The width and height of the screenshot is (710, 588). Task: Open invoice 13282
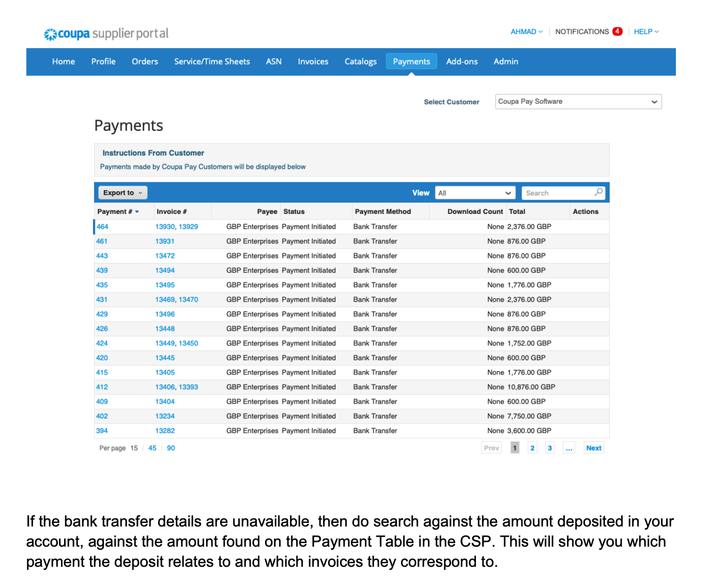(165, 430)
